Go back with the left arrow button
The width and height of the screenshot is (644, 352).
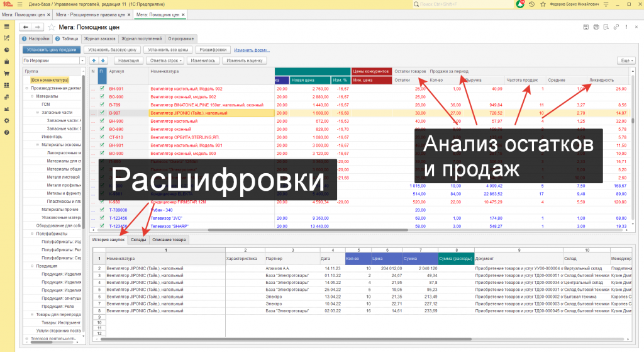[25, 27]
